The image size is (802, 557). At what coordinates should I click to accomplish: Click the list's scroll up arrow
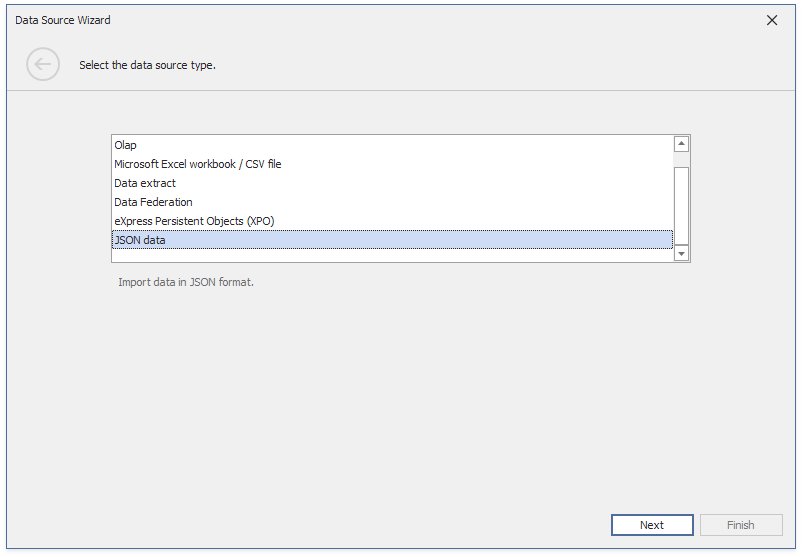tap(681, 144)
